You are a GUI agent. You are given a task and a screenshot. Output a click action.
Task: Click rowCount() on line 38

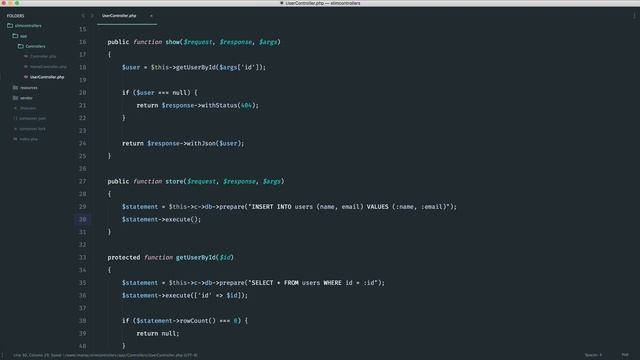(x=197, y=321)
